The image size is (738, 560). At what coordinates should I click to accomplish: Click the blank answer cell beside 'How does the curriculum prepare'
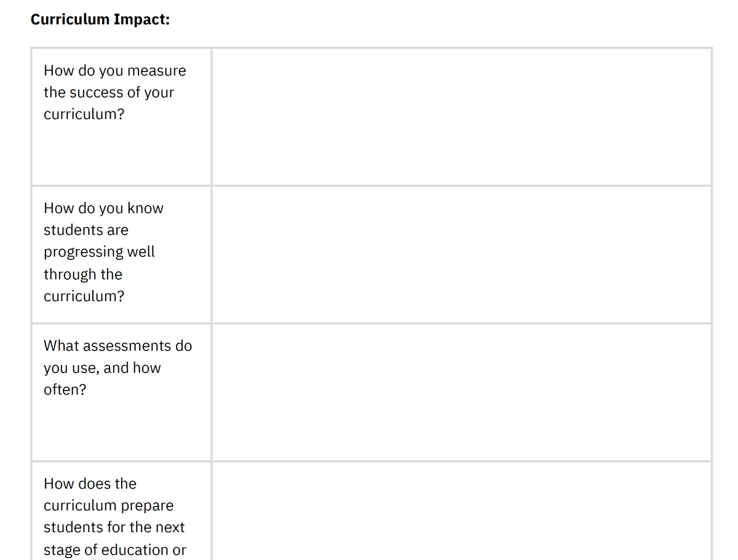coord(462,511)
